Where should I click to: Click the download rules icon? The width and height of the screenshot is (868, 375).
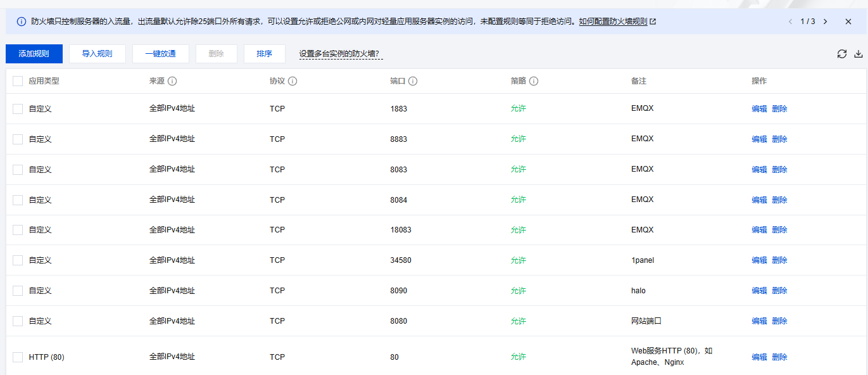pos(859,54)
